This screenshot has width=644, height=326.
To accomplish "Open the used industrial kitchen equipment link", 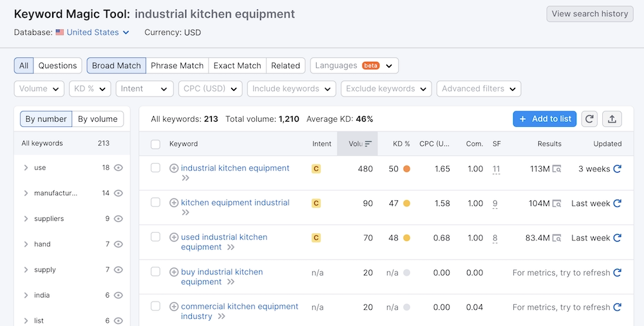I will tap(224, 242).
